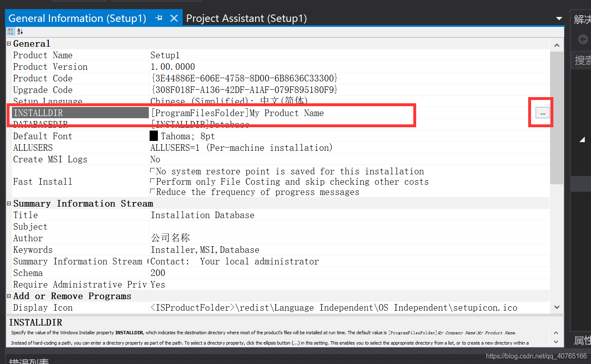Click the Installation Database title value
The height and width of the screenshot is (364, 591).
pos(203,215)
